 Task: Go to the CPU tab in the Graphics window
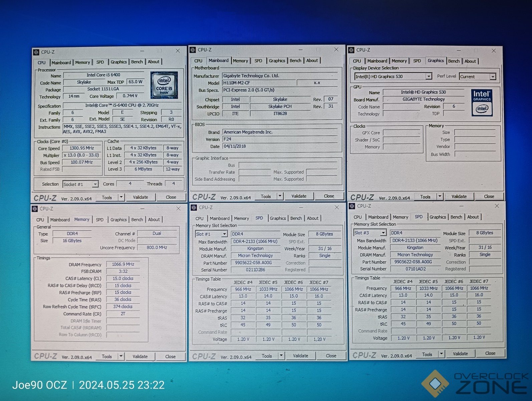(x=357, y=61)
